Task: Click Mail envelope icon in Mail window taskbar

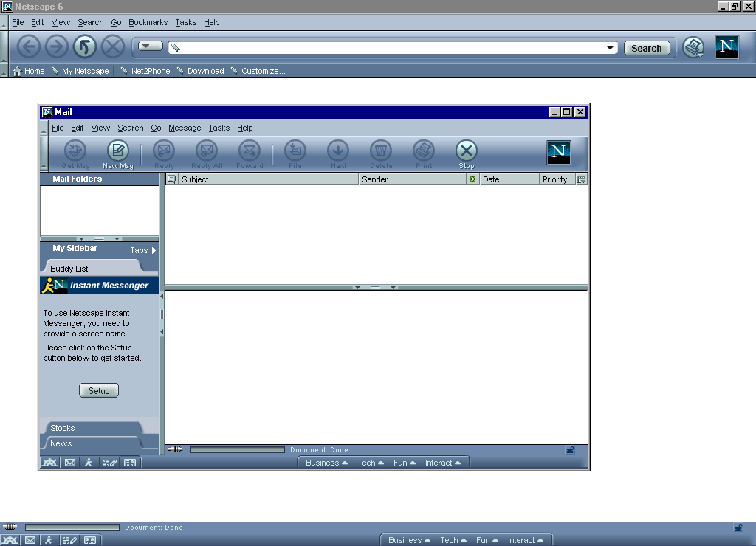Action: pyautogui.click(x=70, y=463)
